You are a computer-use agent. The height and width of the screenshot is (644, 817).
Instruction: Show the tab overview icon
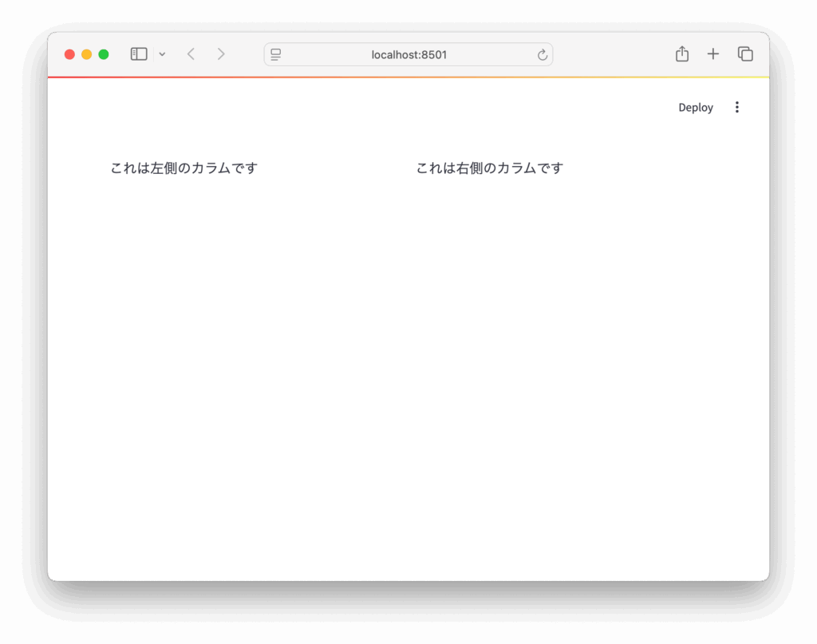pyautogui.click(x=745, y=54)
